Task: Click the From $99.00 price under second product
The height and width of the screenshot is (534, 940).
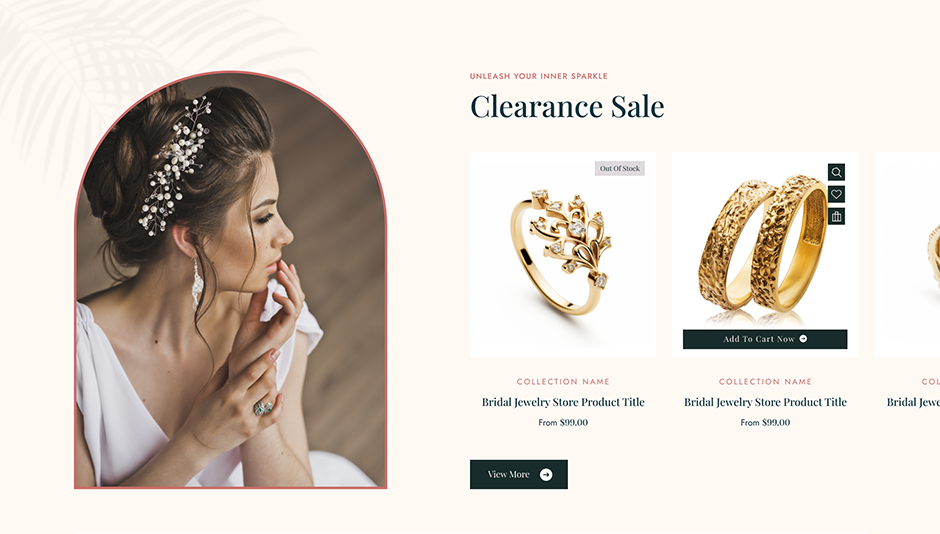Action: pos(765,423)
